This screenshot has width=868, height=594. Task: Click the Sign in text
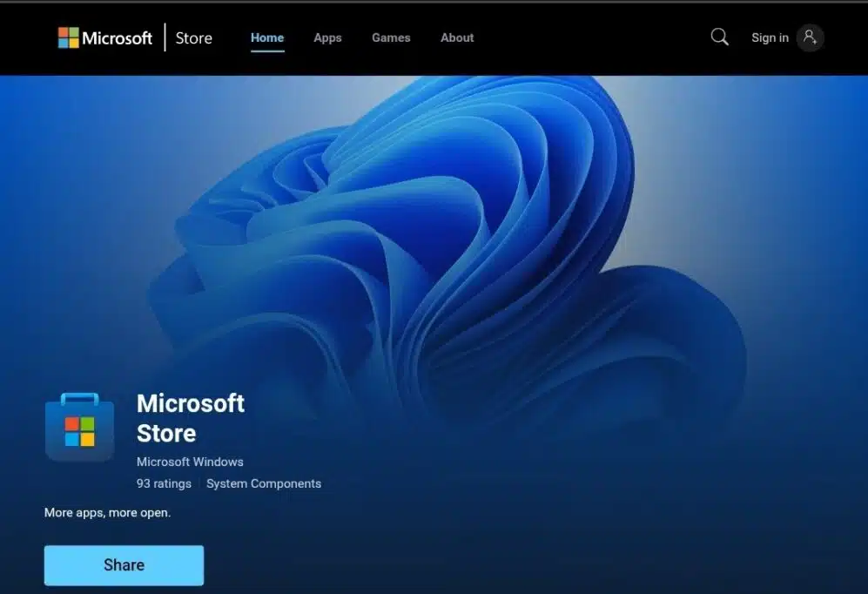click(770, 37)
